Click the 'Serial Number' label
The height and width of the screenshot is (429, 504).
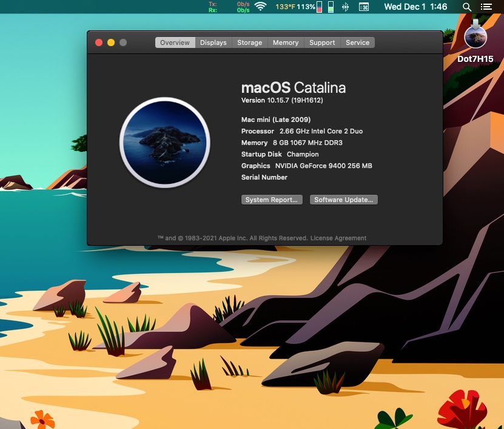(264, 178)
